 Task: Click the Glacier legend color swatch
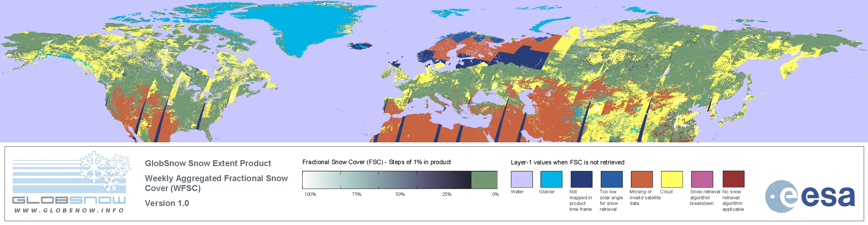(x=551, y=179)
